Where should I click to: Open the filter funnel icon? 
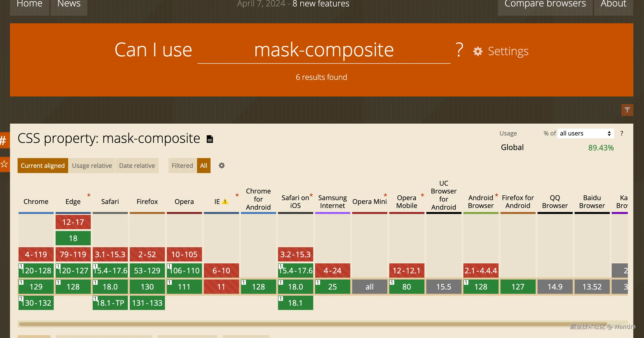[627, 110]
